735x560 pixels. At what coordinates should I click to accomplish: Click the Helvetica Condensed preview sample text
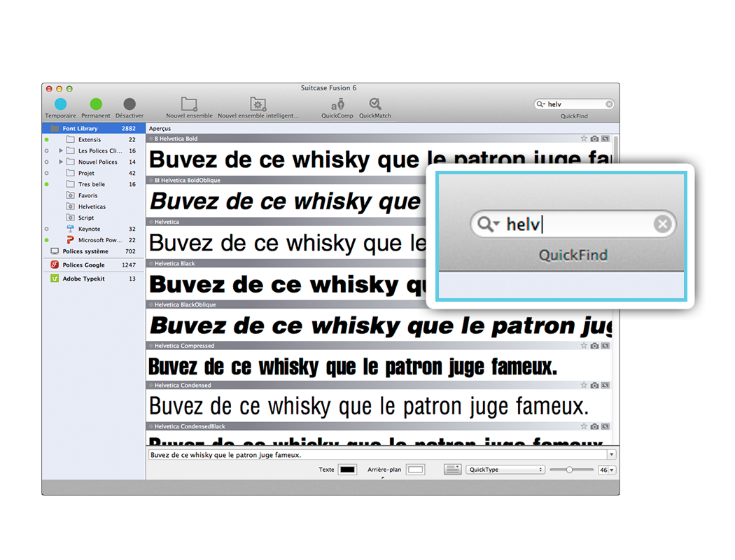[x=369, y=406]
